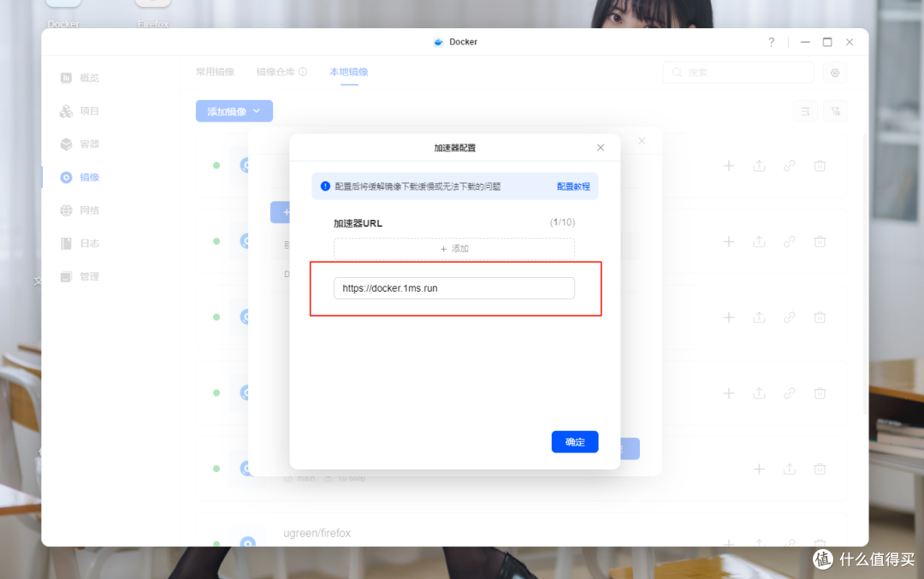This screenshot has width=924, height=579.
Task: Click the plus icon in the first image row
Action: point(729,166)
